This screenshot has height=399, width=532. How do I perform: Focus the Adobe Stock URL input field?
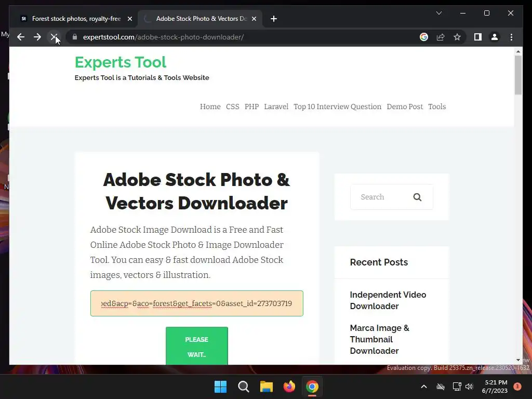point(197,303)
